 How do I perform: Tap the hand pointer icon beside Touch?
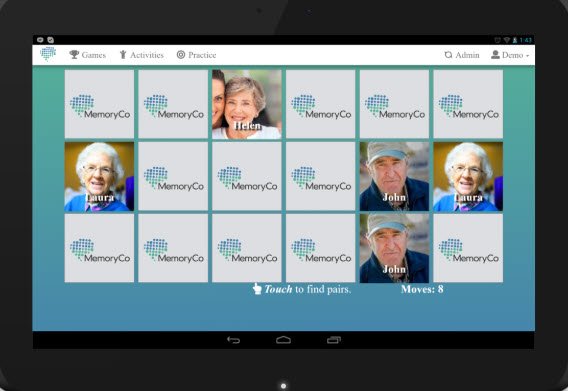[x=257, y=289]
